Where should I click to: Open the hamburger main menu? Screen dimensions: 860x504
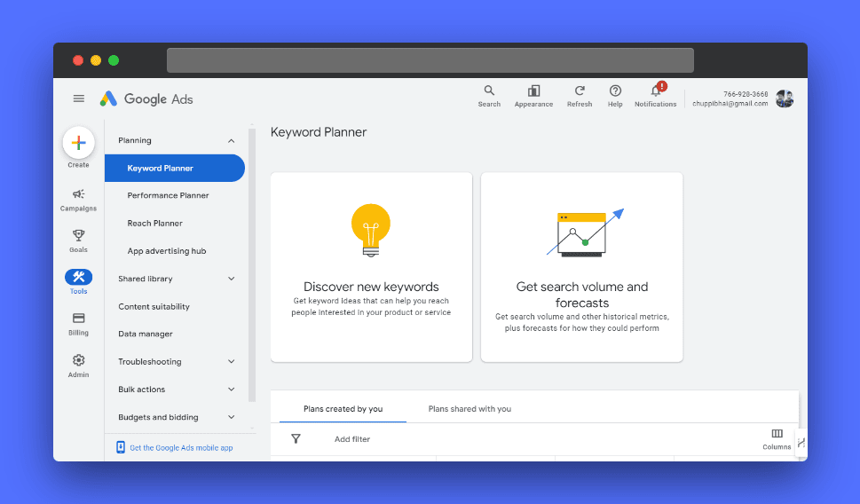[78, 98]
